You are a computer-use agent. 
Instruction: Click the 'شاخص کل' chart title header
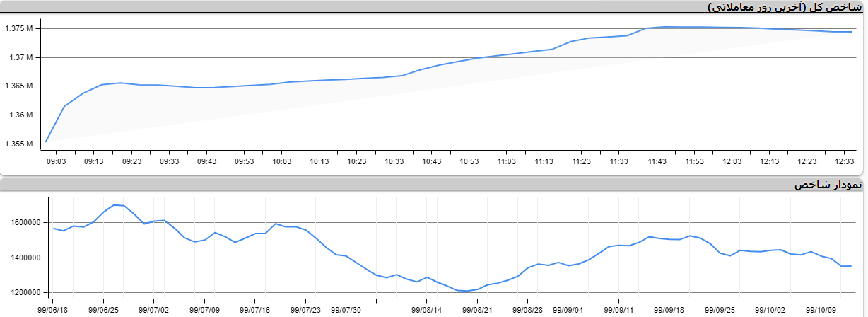[785, 6]
